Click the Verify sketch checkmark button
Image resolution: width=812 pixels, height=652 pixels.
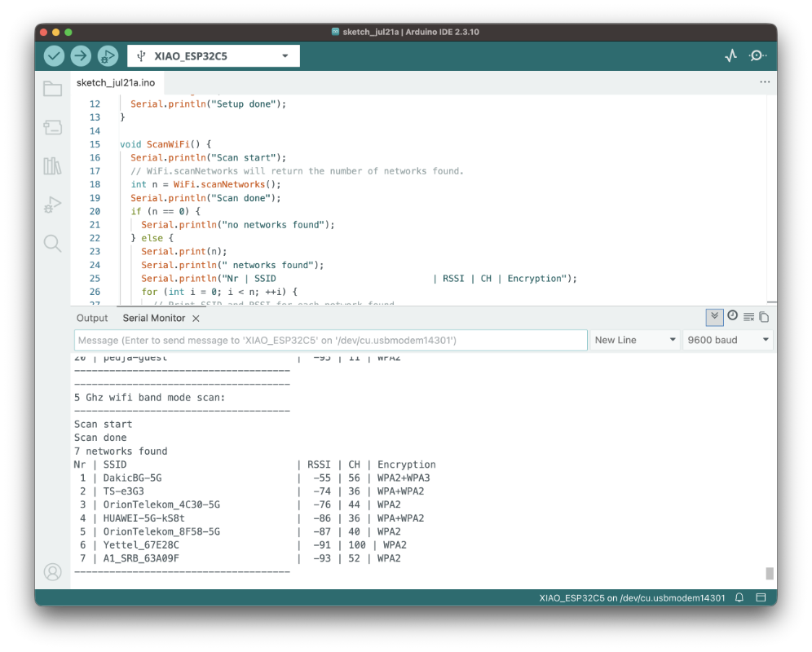pos(54,56)
